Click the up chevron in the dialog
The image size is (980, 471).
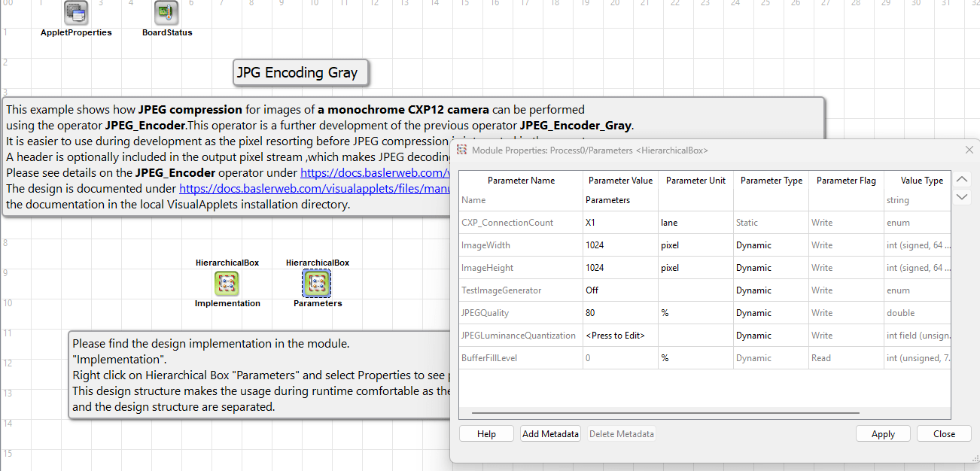961,179
